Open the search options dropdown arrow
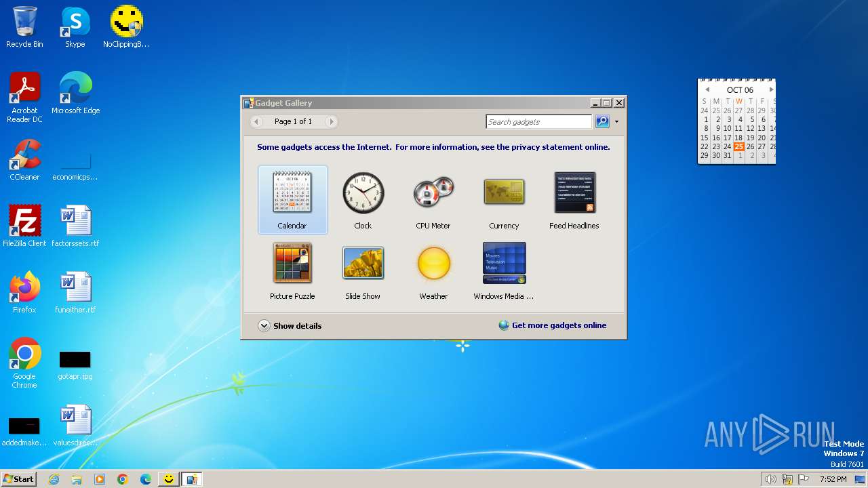The width and height of the screenshot is (868, 488). click(616, 122)
